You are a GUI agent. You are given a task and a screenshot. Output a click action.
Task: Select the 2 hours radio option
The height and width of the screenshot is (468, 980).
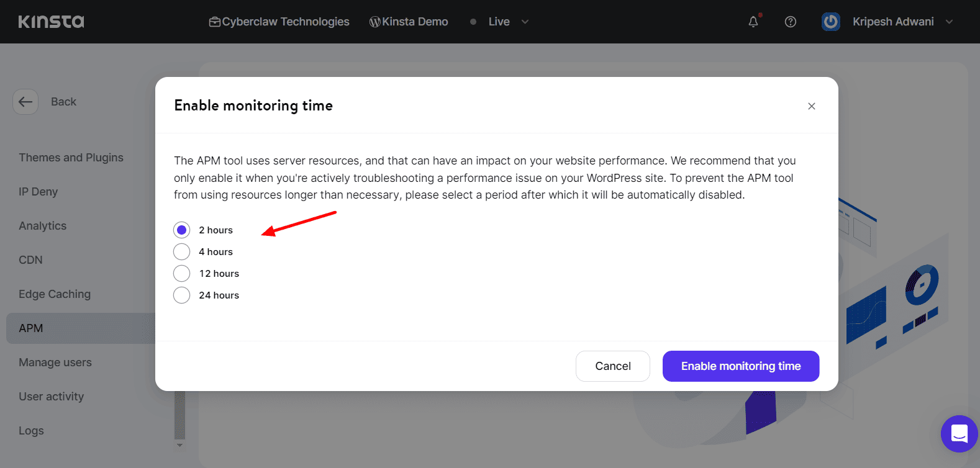click(x=182, y=230)
